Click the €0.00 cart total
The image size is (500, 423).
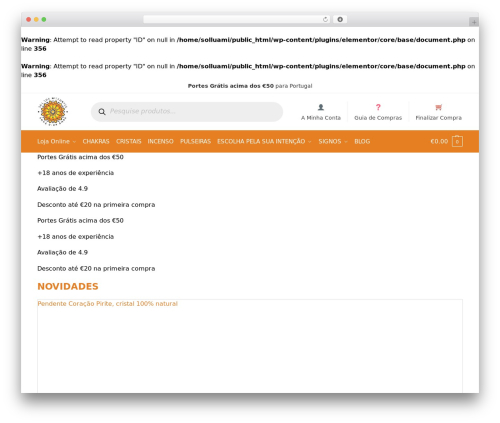439,141
